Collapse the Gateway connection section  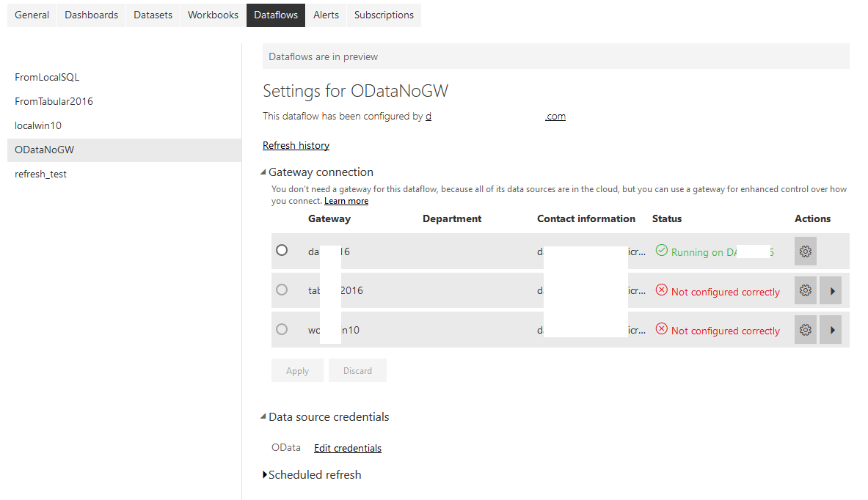click(x=263, y=172)
